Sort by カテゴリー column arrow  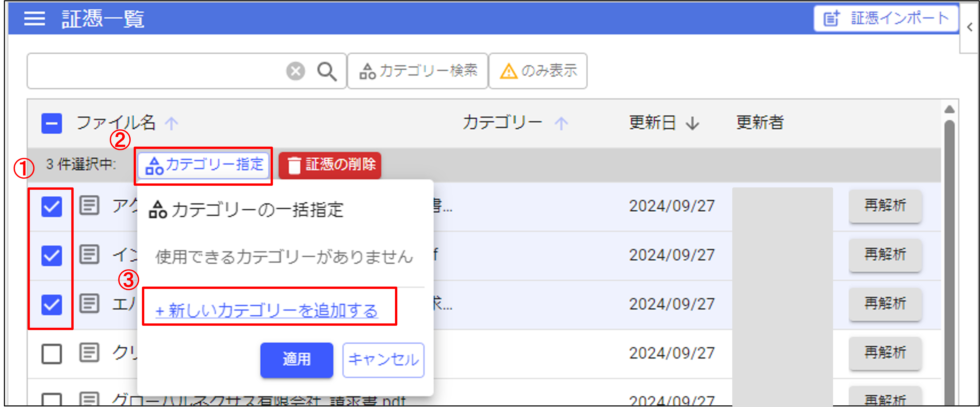561,123
